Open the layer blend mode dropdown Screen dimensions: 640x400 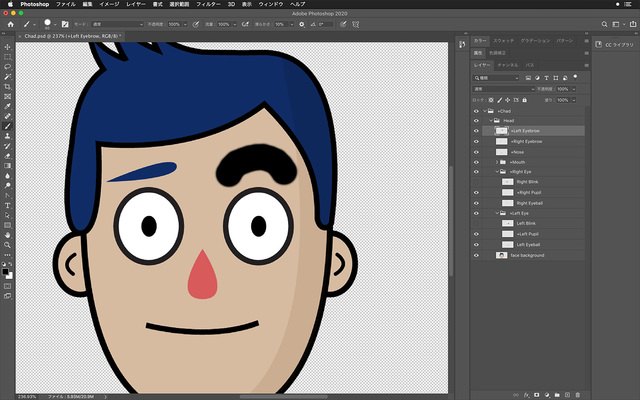[x=506, y=88]
